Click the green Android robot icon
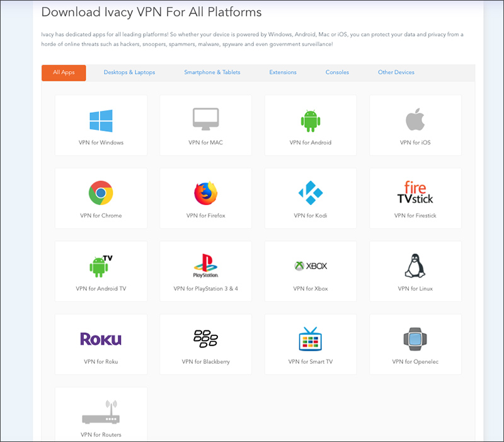This screenshot has width=504, height=442. coord(311,121)
